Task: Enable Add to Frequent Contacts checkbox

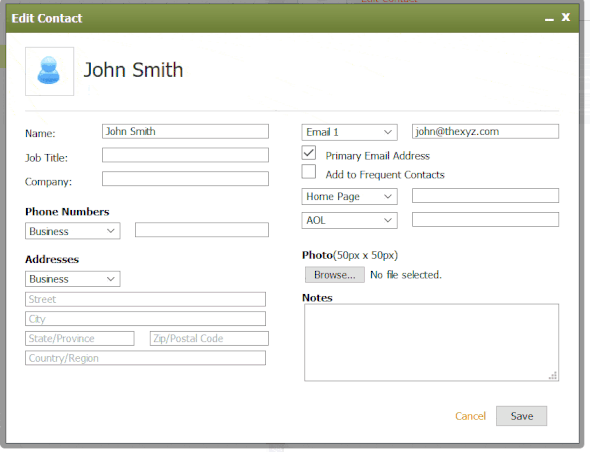Action: click(x=309, y=172)
